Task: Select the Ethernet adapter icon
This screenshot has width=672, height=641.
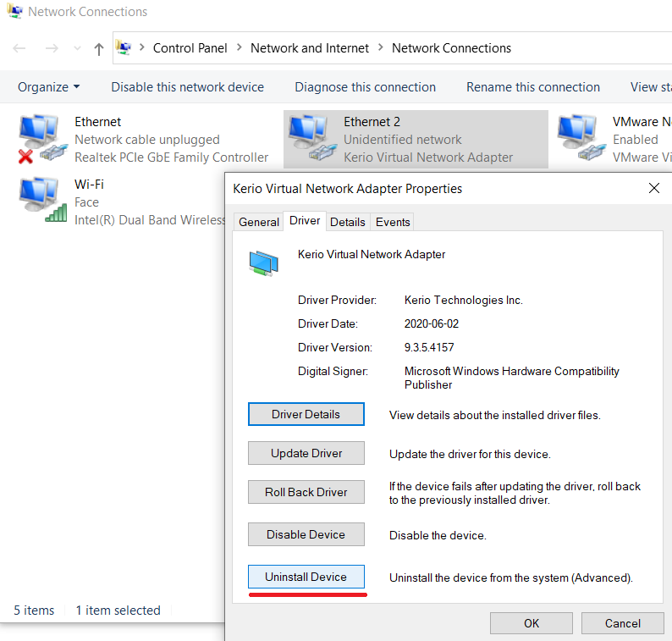Action: pyautogui.click(x=43, y=139)
